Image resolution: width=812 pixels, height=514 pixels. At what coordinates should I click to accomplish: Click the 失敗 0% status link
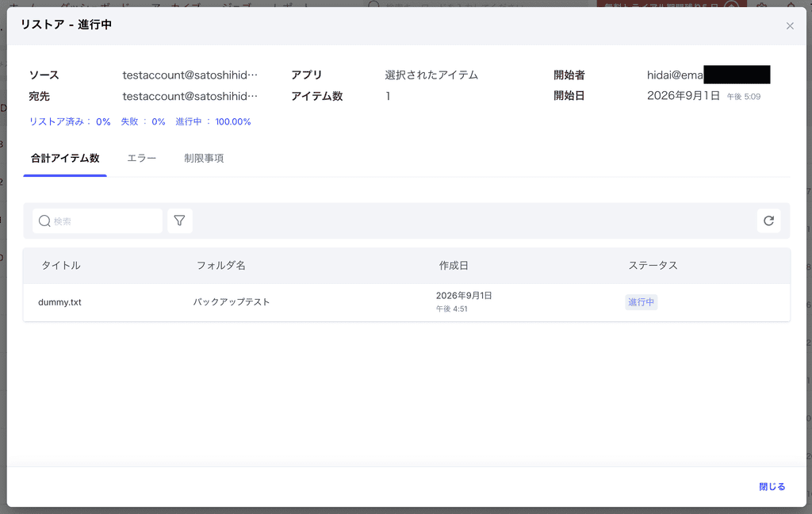(x=143, y=122)
